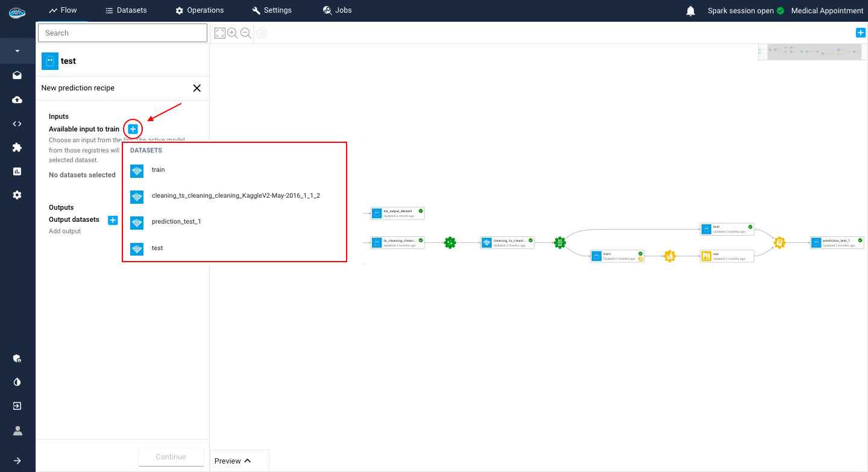Expand the left sidebar with arrow
Viewport: 868px width, 472px height.
tap(17, 461)
